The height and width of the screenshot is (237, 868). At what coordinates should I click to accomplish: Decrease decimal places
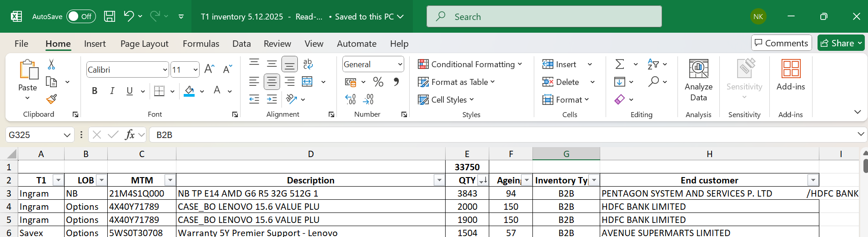coord(368,99)
